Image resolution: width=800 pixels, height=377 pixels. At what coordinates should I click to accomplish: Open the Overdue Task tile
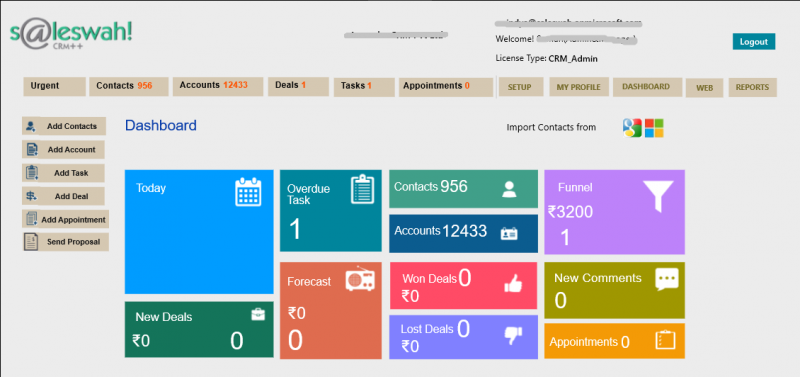pos(331,211)
